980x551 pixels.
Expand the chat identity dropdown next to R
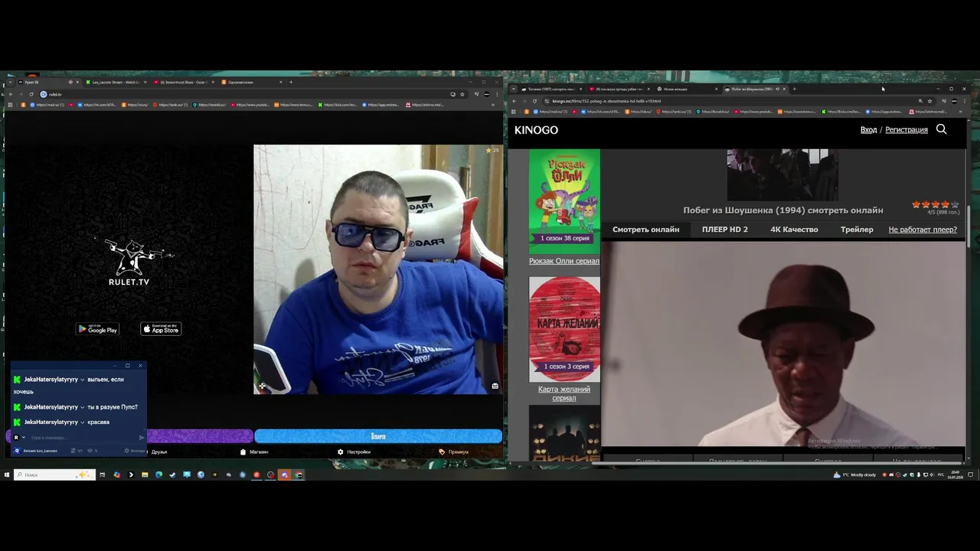pos(23,437)
